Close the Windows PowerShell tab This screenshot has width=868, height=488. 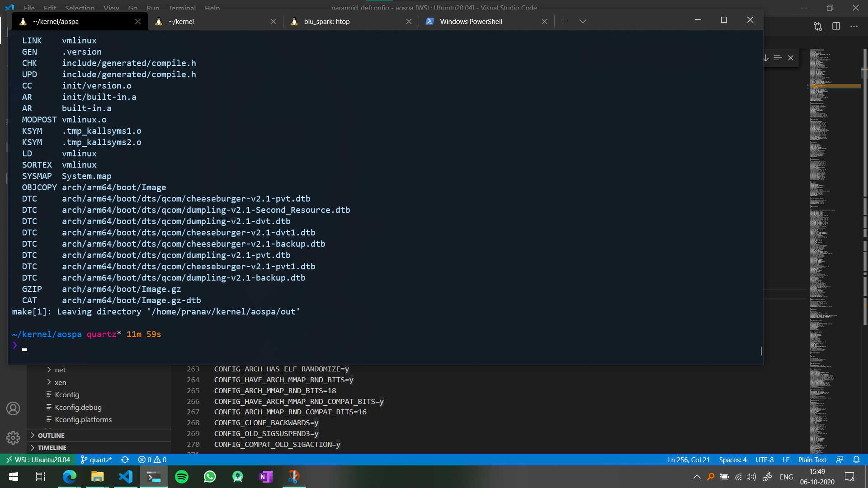544,21
